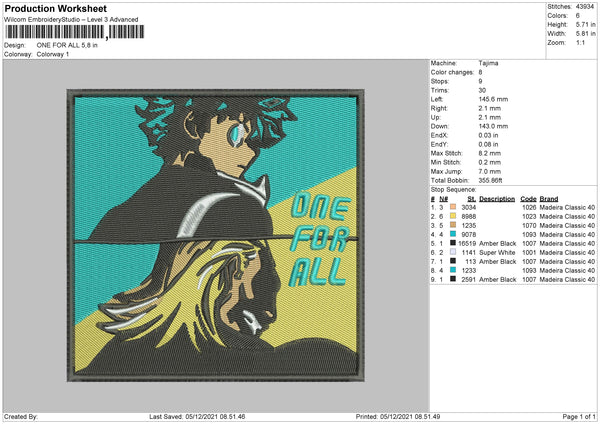This screenshot has width=600, height=424.
Task: Click the Machine value "Tajima"
Action: [x=488, y=63]
